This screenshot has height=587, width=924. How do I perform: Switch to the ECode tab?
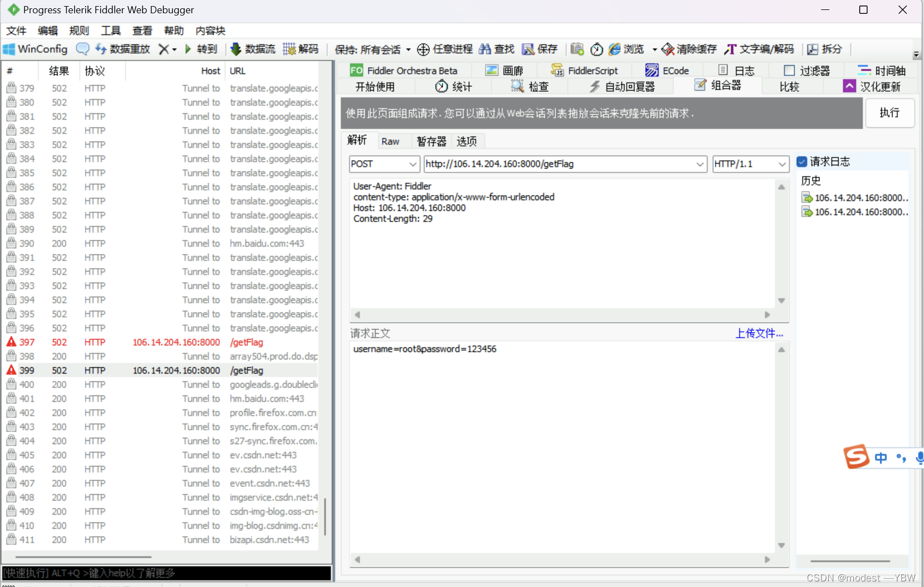(667, 70)
